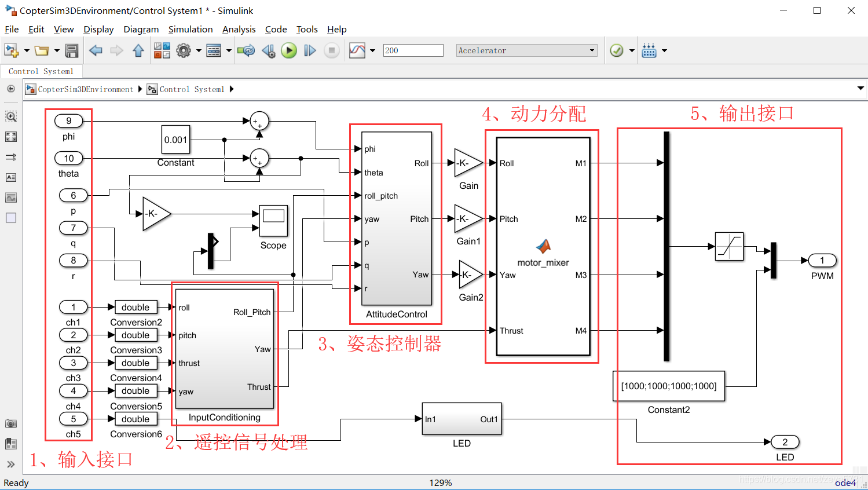
Task: Switch to the Control System1 tab
Action: pos(41,71)
